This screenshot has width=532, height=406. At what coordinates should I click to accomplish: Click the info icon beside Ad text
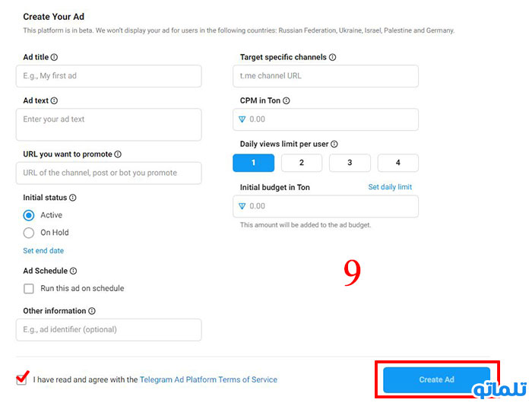54,101
